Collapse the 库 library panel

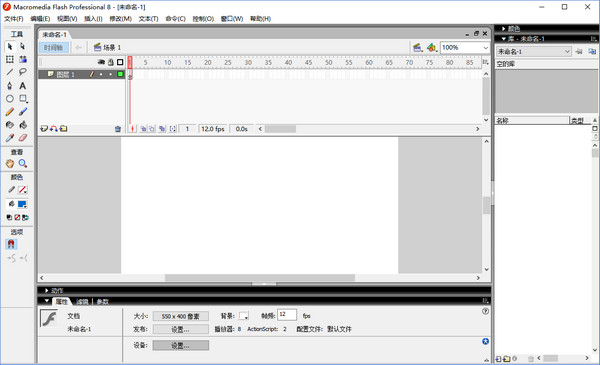pos(504,39)
